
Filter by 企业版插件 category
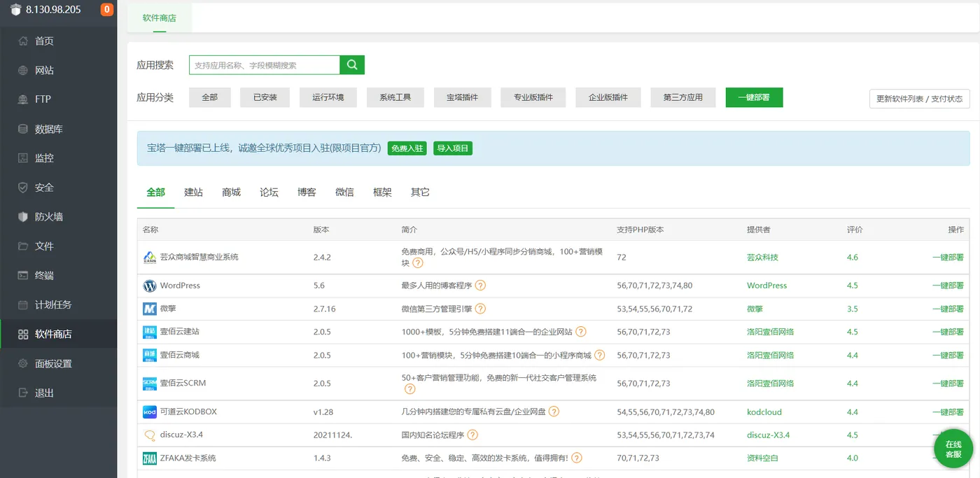(x=608, y=98)
